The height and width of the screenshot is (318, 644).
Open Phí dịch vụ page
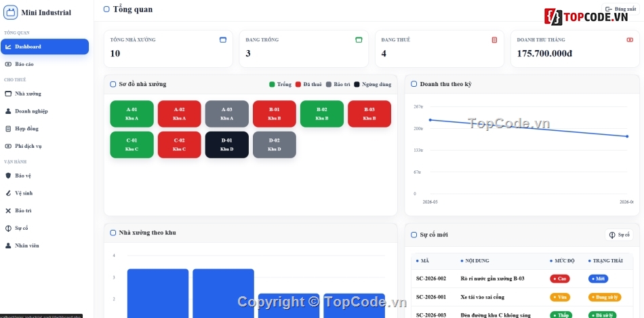point(45,146)
